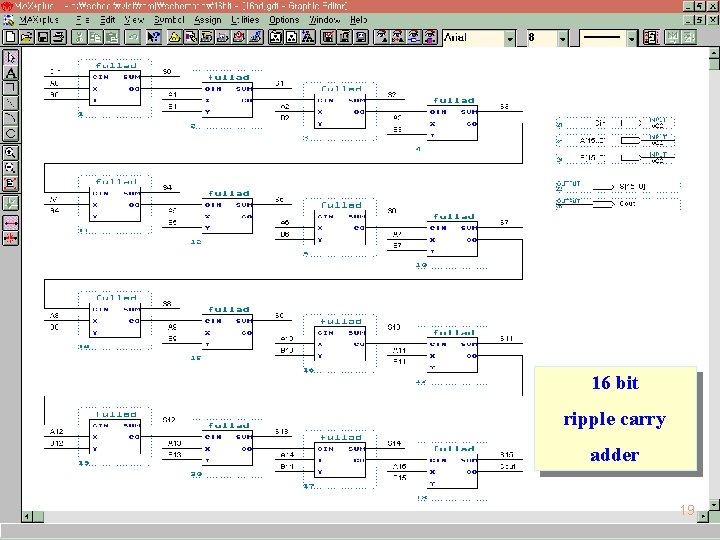This screenshot has height=540, width=720.
Task: Open the Symbol menu
Action: (169, 20)
